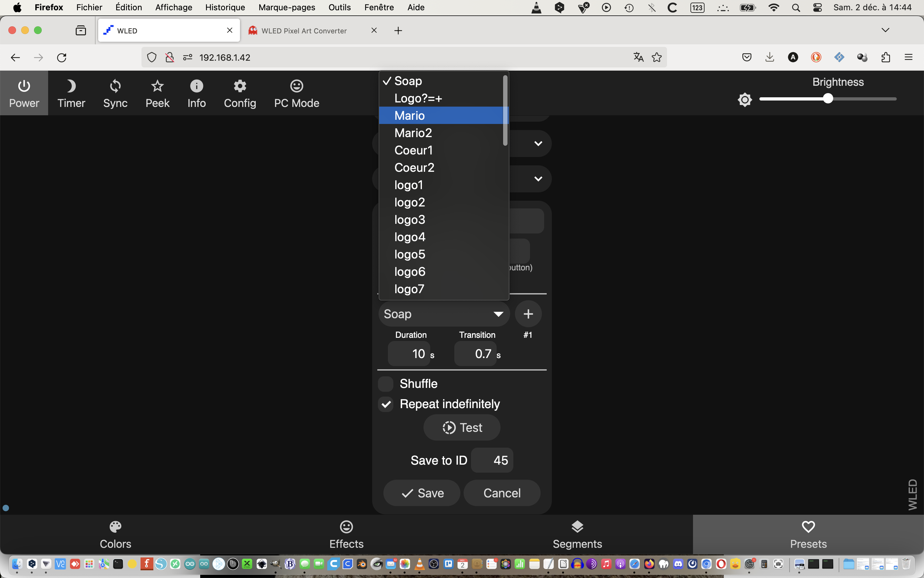Go to the Presets tab
The image size is (924, 578).
808,534
